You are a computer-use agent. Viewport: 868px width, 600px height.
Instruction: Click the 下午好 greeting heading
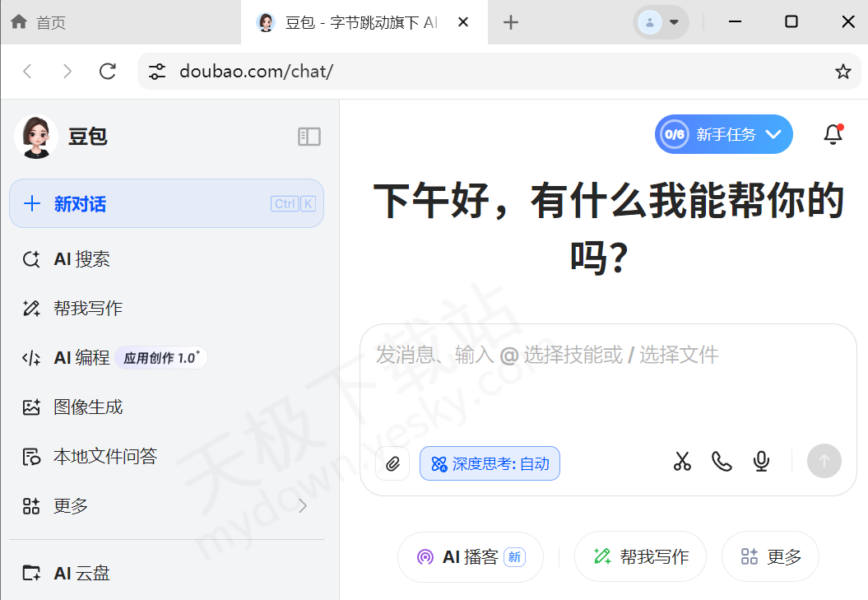point(608,228)
